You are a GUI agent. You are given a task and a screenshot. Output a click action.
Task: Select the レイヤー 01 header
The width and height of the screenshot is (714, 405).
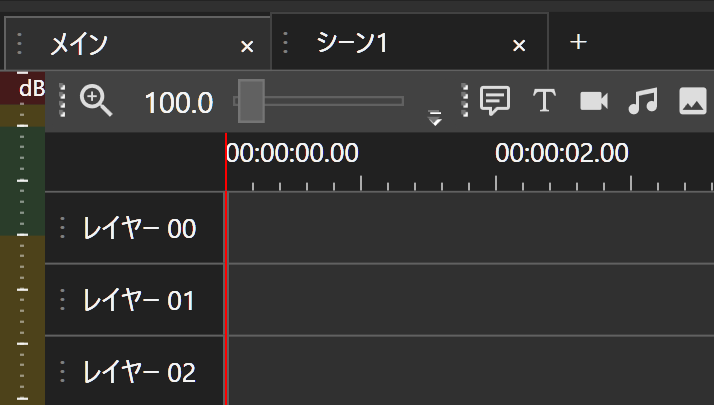coord(138,300)
